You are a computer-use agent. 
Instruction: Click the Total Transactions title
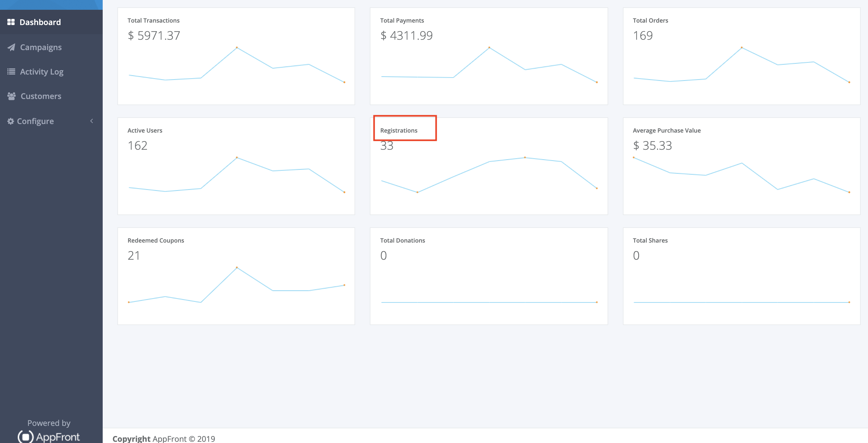(153, 20)
